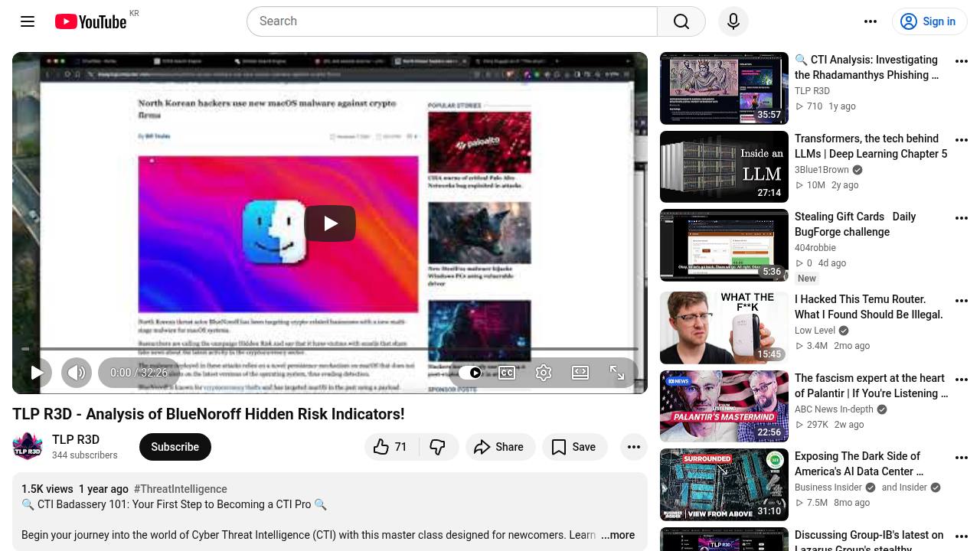Open options for CTI Analysis Rhadamanthys video
This screenshot has width=980, height=551.
[x=962, y=61]
